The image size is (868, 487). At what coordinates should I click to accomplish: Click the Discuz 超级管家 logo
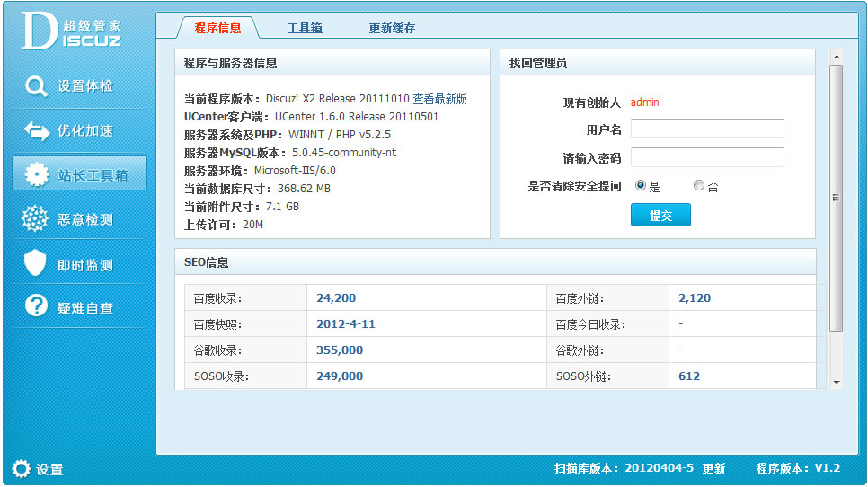[71, 31]
